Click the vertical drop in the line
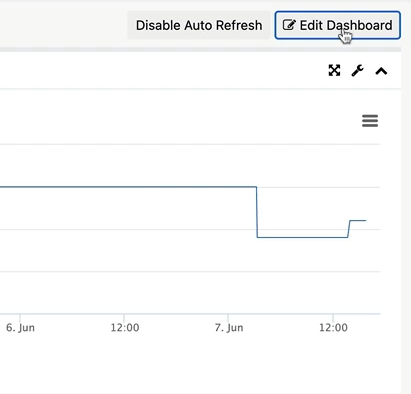The height and width of the screenshot is (394, 411). pos(257,212)
